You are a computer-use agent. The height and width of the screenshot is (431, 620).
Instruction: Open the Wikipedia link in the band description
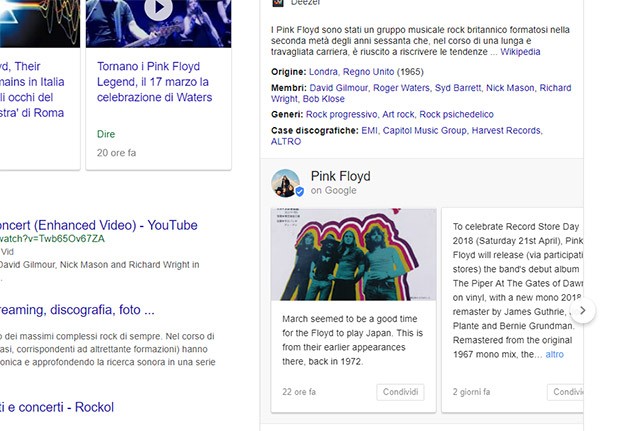coord(520,52)
